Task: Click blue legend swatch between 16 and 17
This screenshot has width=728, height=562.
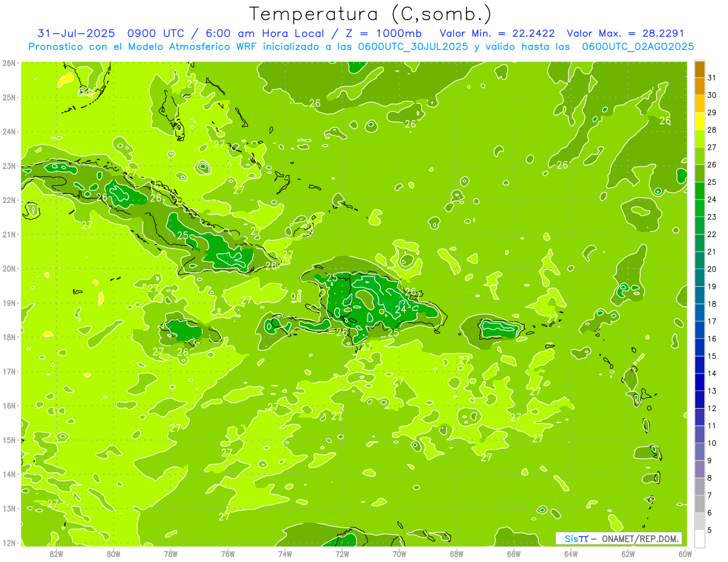Action: (x=699, y=330)
